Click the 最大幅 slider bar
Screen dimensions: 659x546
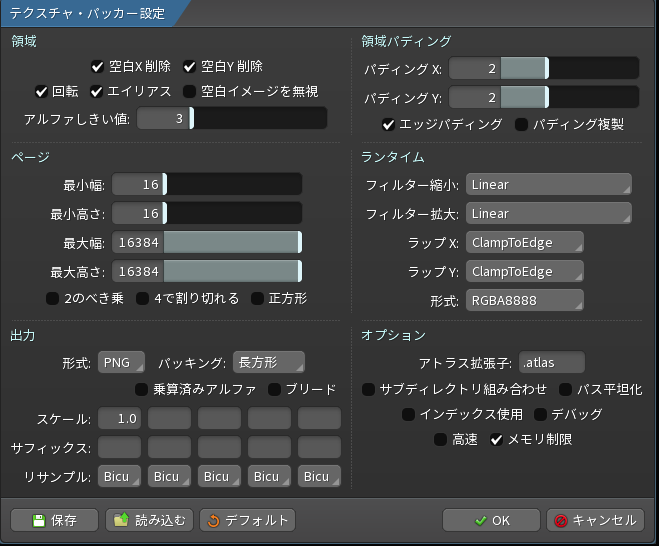233,242
